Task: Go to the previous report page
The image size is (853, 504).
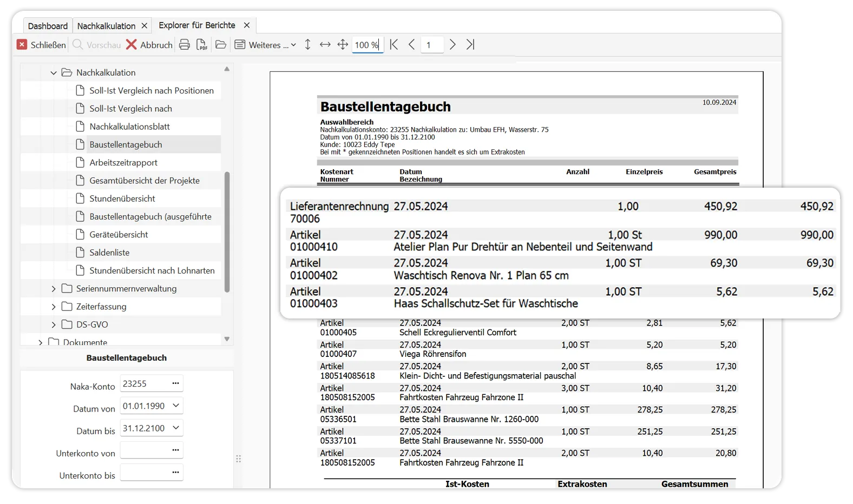Action: coord(412,45)
